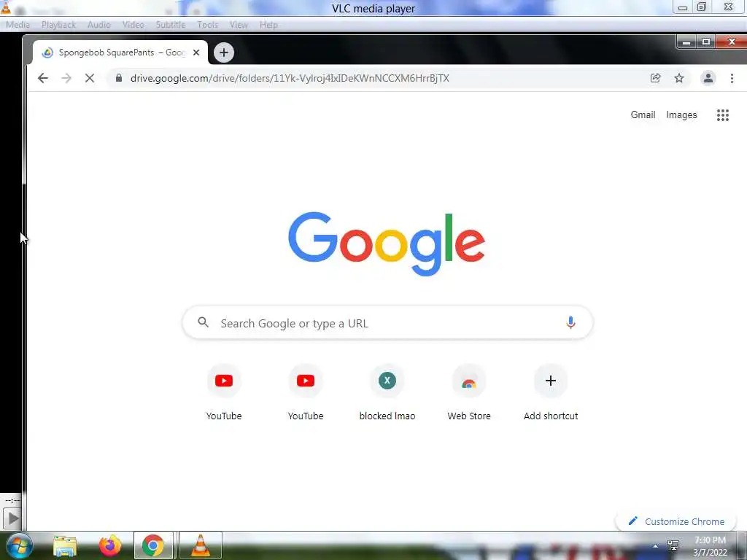Click the VLC play button
The height and width of the screenshot is (560, 747).
pos(12,518)
